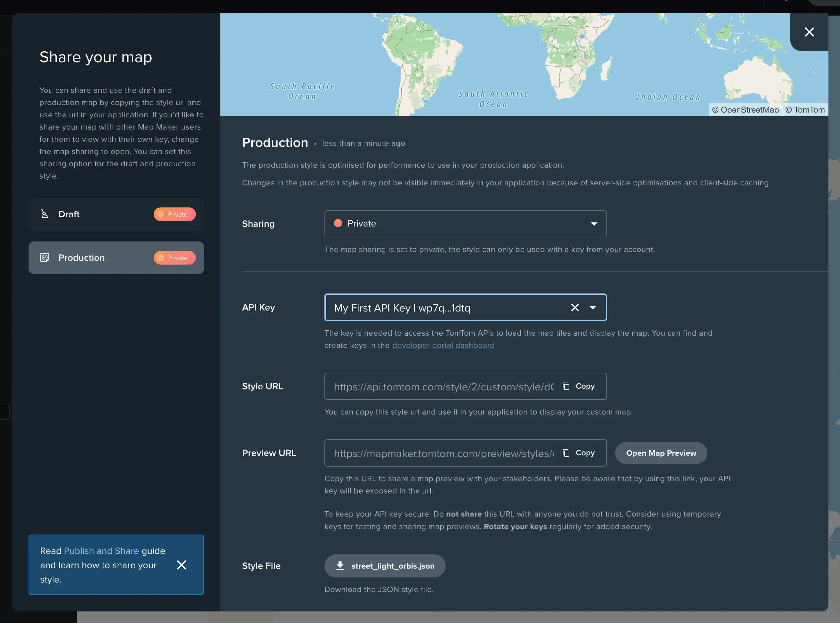The height and width of the screenshot is (623, 840).
Task: Click the 'Production' section heading
Action: [x=275, y=142]
